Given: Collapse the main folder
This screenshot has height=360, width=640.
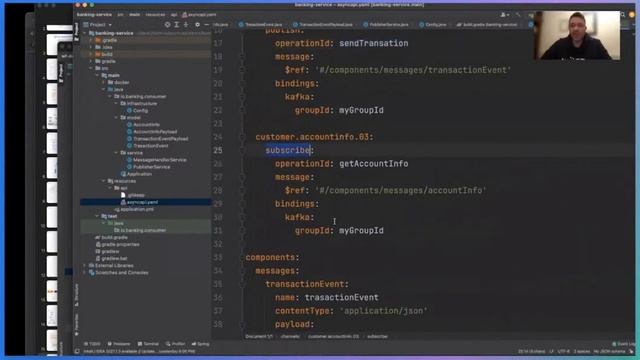Looking at the screenshot, I should pyautogui.click(x=98, y=75).
